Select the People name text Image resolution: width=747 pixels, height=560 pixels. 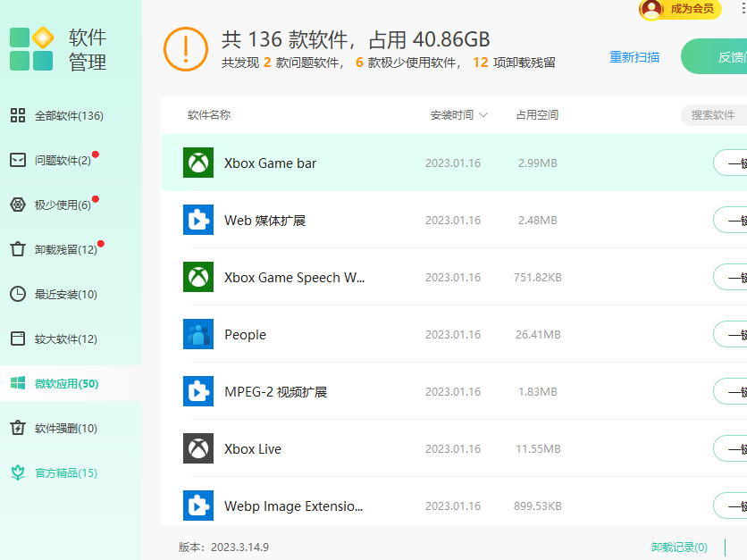(246, 335)
